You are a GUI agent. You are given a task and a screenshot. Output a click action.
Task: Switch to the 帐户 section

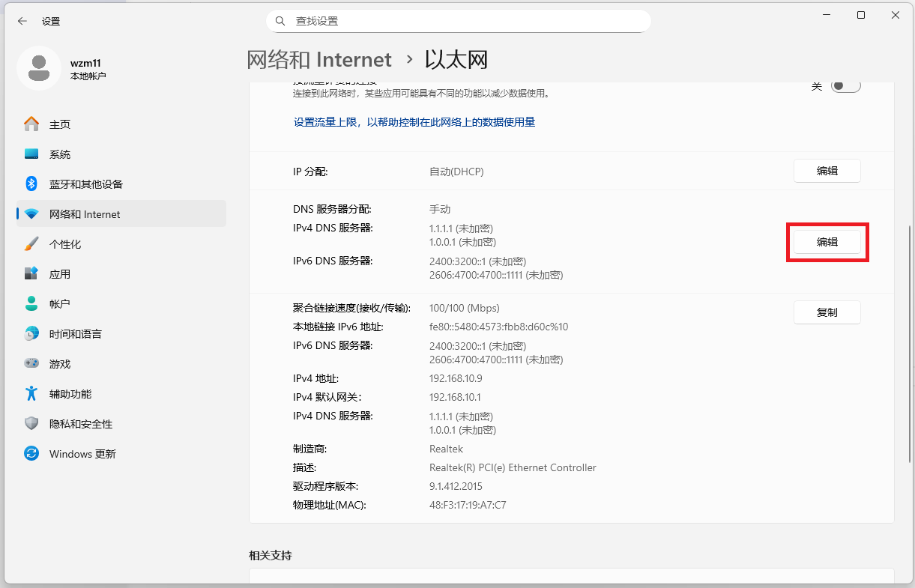click(x=58, y=303)
